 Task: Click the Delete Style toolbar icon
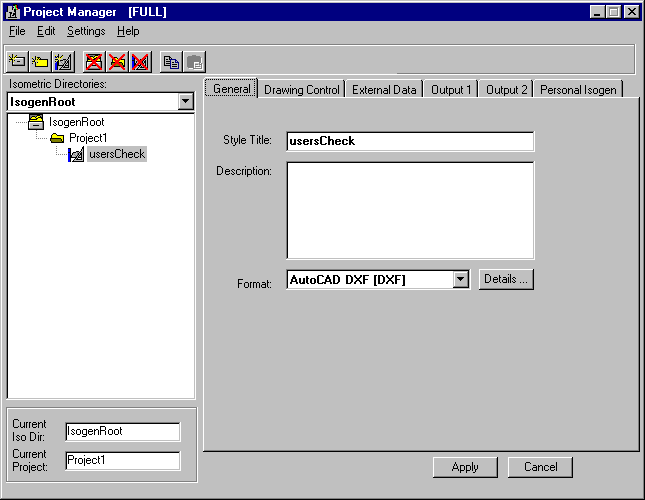point(140,61)
